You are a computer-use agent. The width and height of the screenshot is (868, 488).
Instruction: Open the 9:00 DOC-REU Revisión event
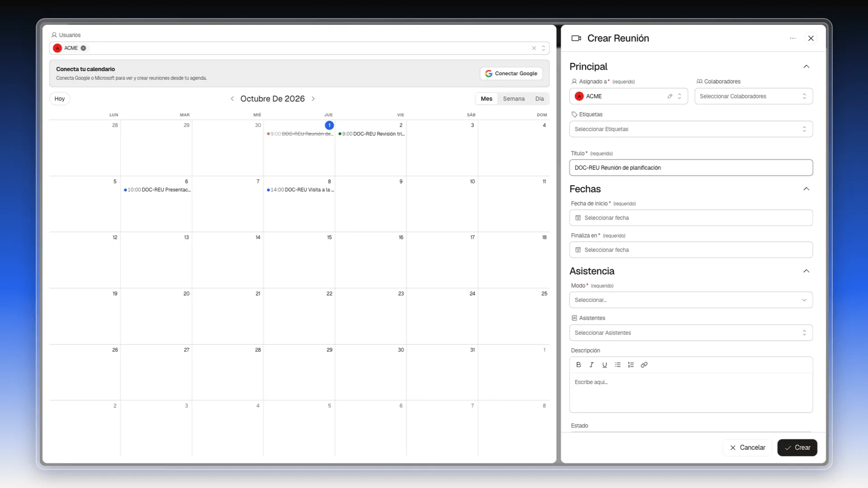(x=371, y=134)
